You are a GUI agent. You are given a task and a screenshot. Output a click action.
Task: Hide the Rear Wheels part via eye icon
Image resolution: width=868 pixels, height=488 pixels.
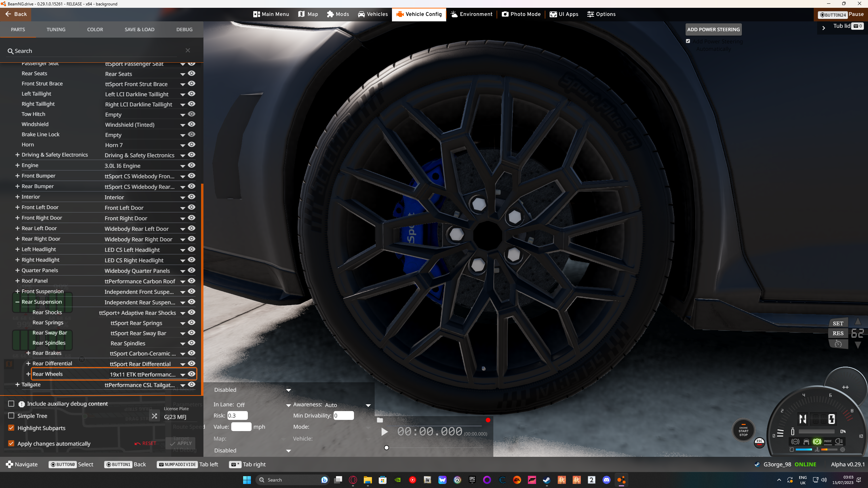pyautogui.click(x=192, y=374)
